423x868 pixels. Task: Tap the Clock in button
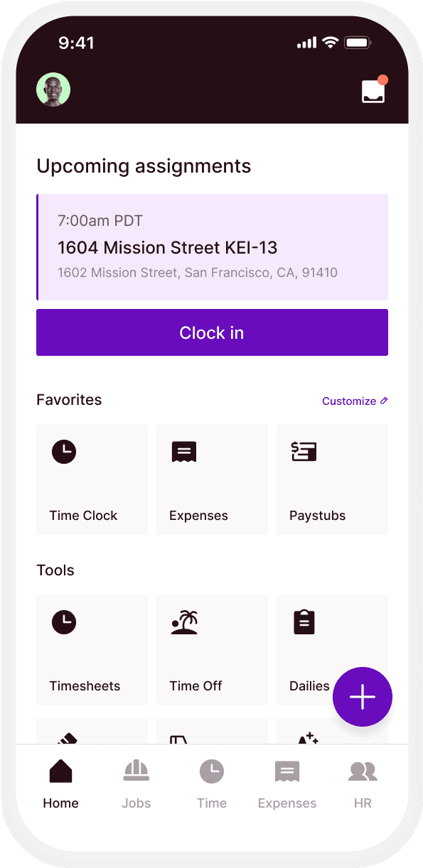click(x=212, y=332)
